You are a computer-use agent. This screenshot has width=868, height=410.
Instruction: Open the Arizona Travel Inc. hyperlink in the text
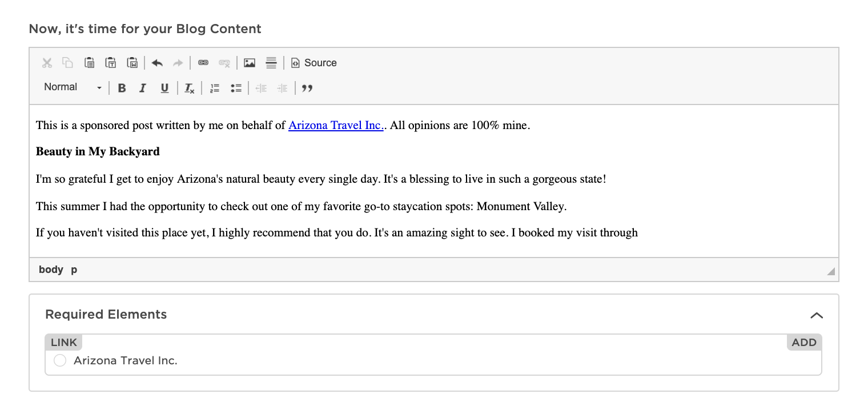[336, 125]
